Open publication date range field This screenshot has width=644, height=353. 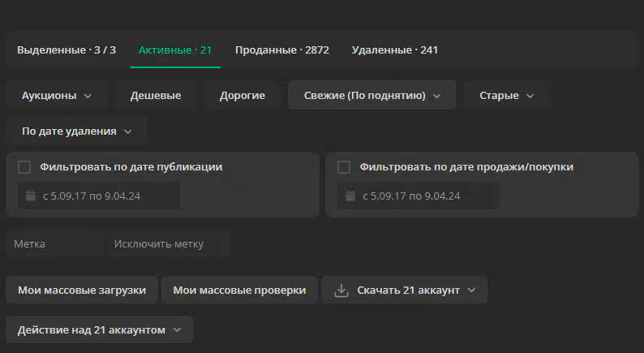pos(99,196)
